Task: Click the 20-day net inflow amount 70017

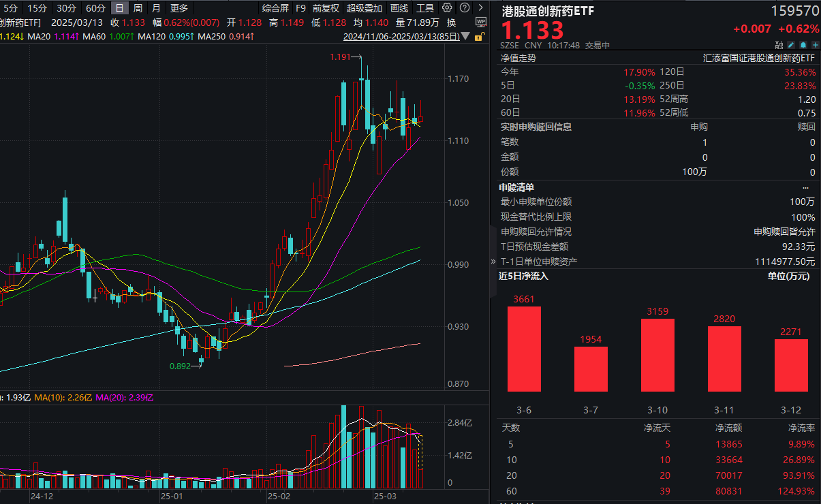Action: tap(729, 476)
